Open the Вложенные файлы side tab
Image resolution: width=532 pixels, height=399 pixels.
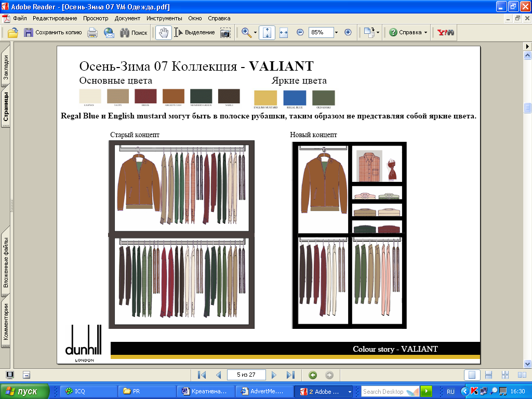tap(6, 262)
